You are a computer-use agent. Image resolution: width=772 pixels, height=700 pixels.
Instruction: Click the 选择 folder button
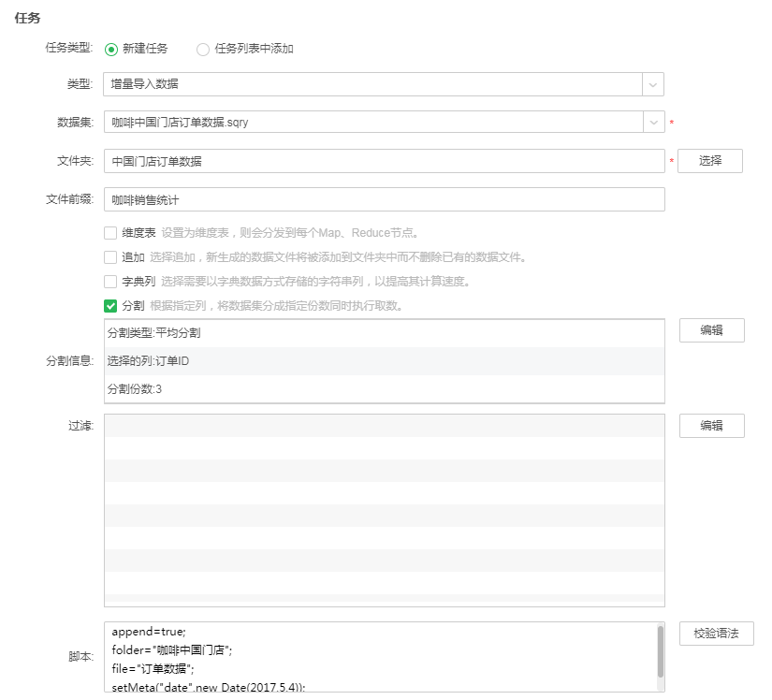pos(710,161)
